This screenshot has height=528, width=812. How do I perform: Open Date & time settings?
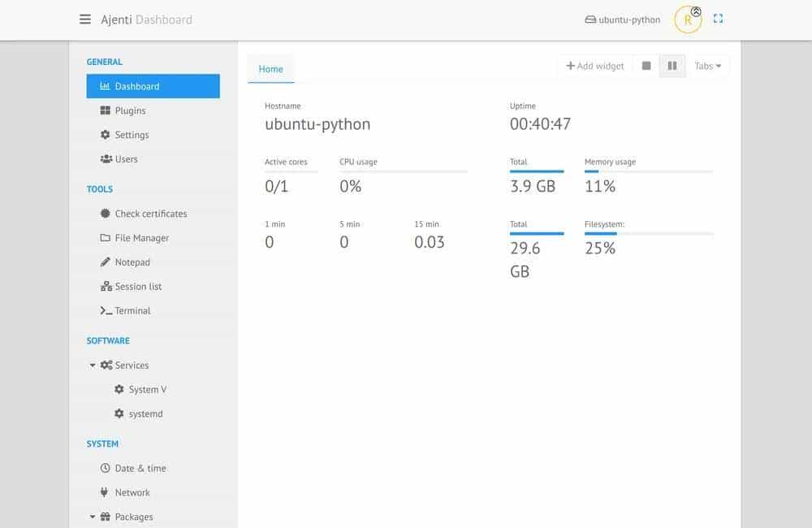coord(140,468)
